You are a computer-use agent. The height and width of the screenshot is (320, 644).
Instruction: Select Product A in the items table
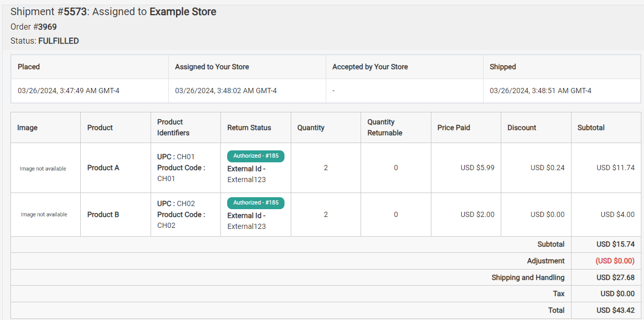point(103,168)
